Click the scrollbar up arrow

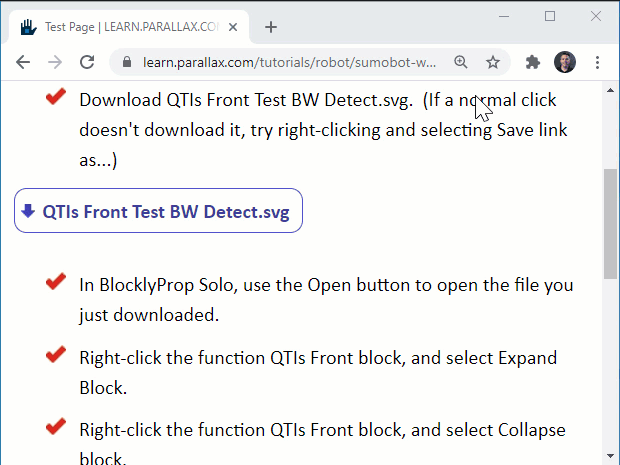(x=610, y=91)
